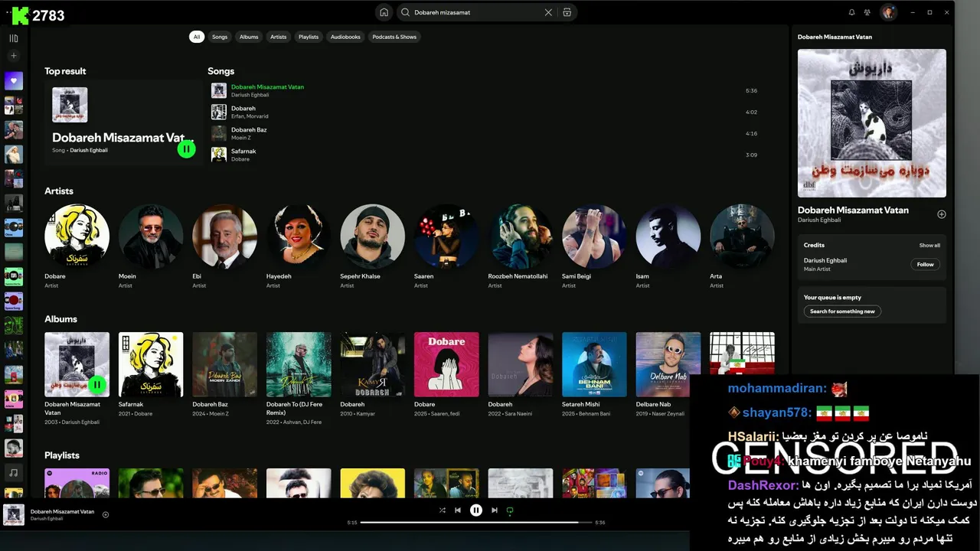Click the now-playing album cover art
980x551 pixels.
point(872,123)
